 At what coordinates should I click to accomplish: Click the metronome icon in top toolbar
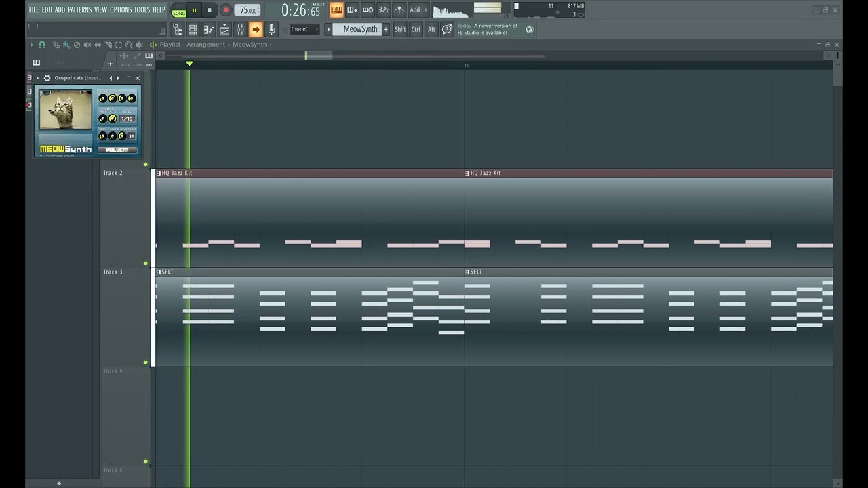click(399, 9)
